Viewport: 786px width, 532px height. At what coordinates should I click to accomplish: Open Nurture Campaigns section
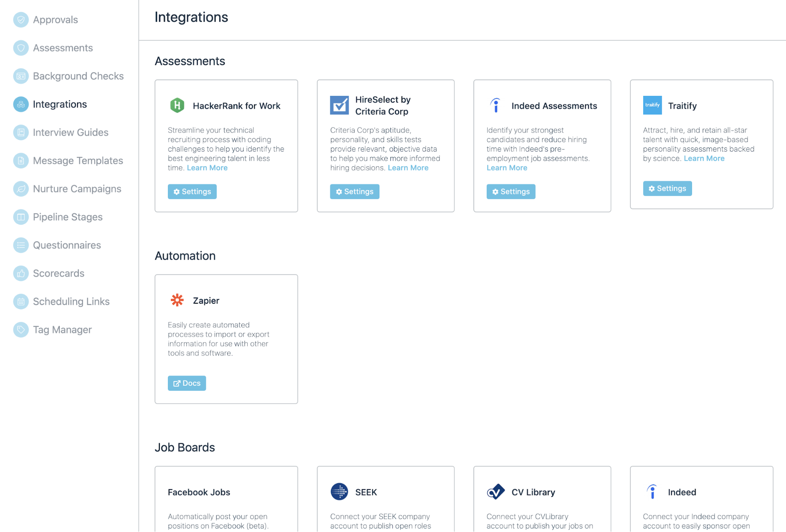click(x=77, y=189)
